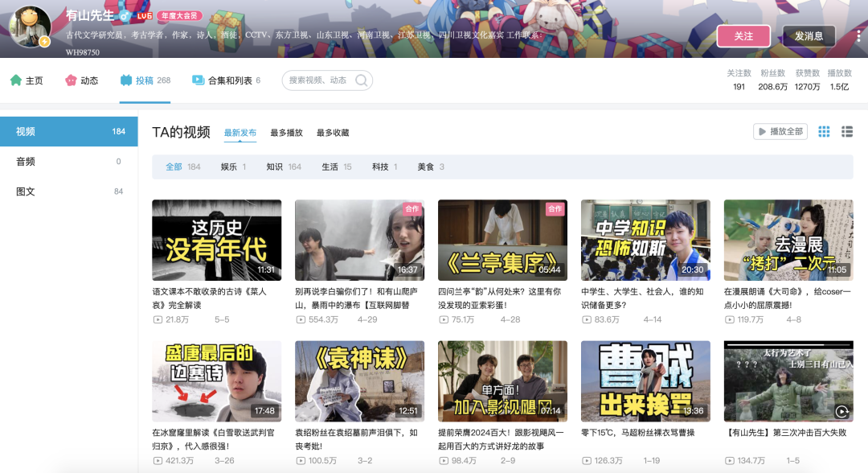Switch to grid view layout
Image resolution: width=868 pixels, height=473 pixels.
point(824,132)
